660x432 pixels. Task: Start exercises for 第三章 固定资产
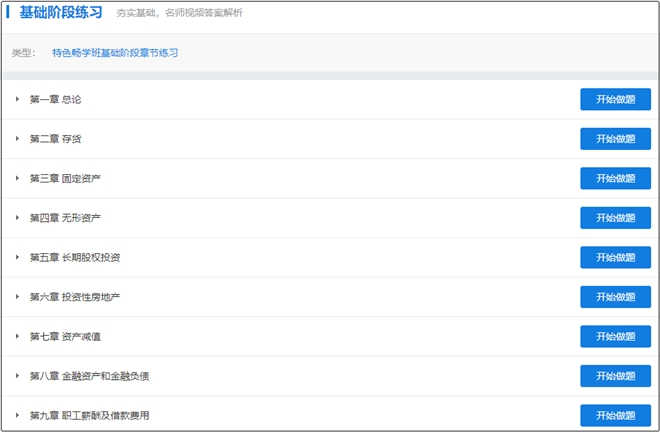[x=615, y=179]
